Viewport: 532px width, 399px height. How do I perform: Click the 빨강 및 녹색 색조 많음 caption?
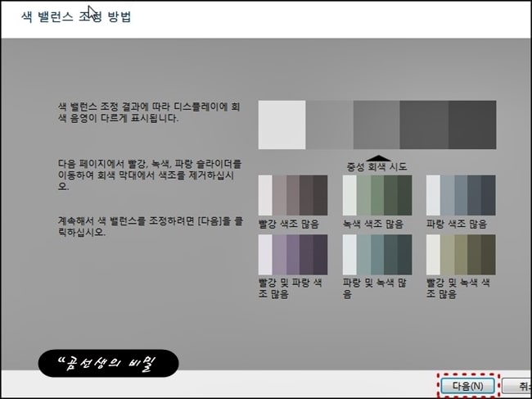458,288
